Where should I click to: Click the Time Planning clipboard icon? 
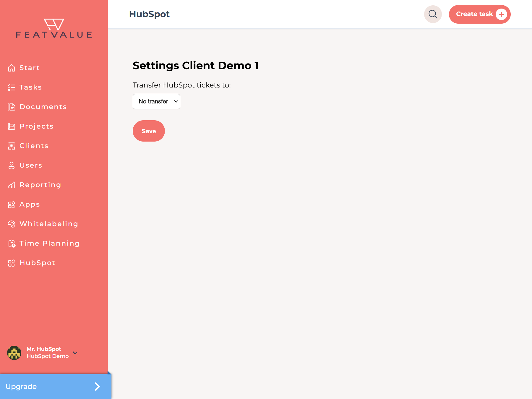click(12, 244)
